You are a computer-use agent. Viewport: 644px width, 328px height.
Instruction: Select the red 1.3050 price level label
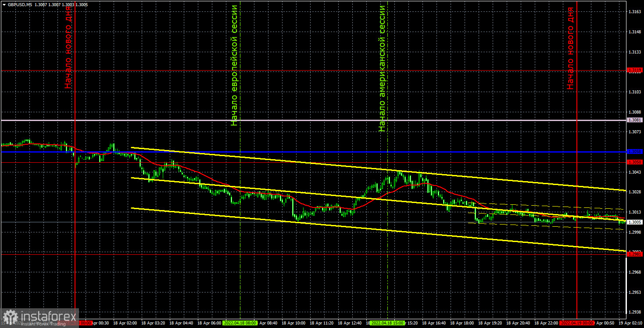(635, 162)
